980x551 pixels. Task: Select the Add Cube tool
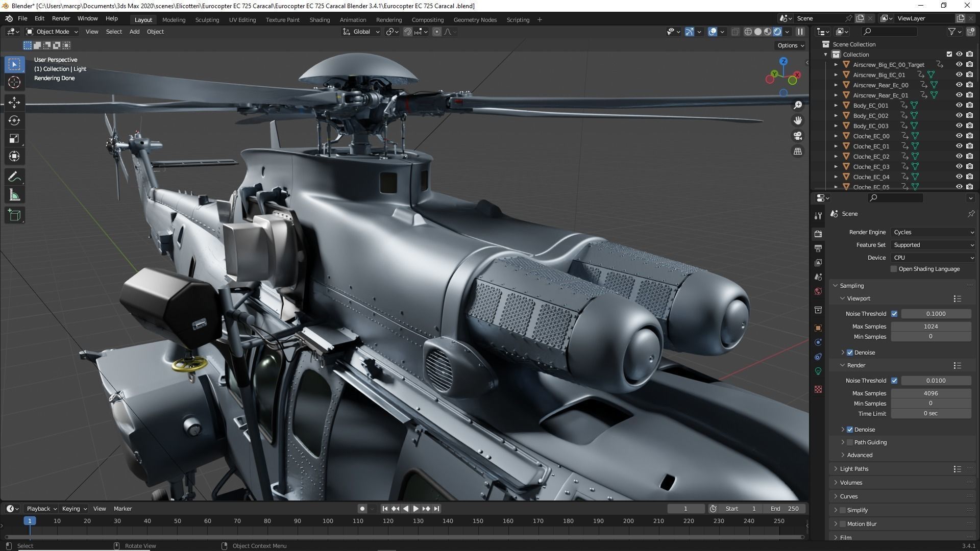click(x=14, y=215)
